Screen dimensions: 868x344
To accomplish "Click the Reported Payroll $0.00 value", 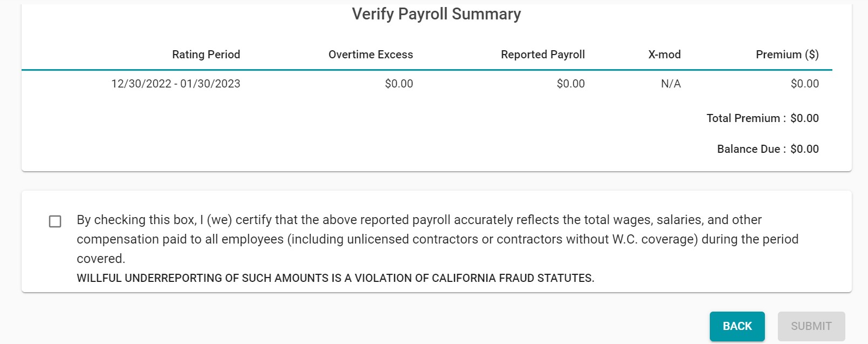I will point(571,84).
